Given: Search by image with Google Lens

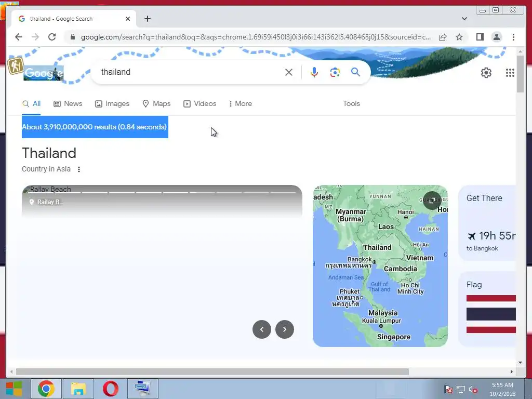Looking at the screenshot, I should click(x=335, y=72).
